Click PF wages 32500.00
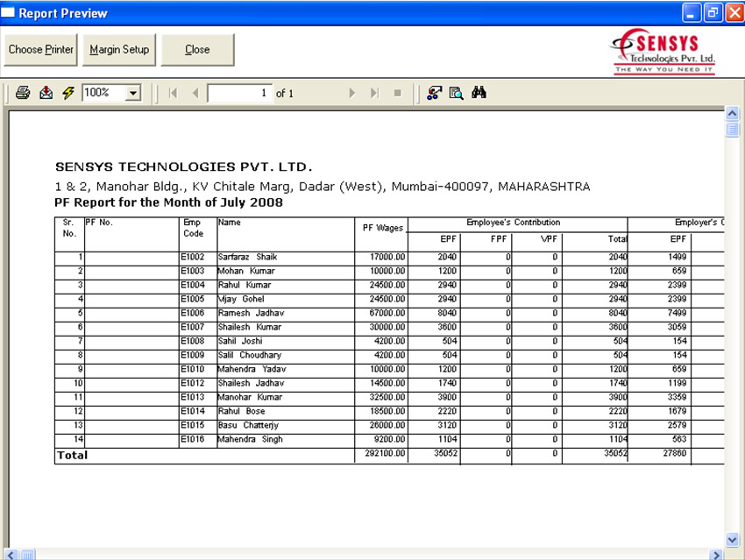The height and width of the screenshot is (560, 745). 387,397
